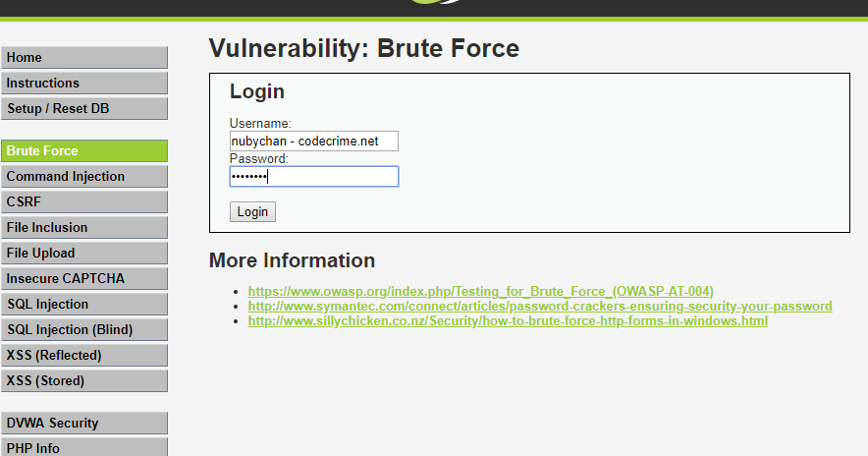Open the Home menu item

84,58
